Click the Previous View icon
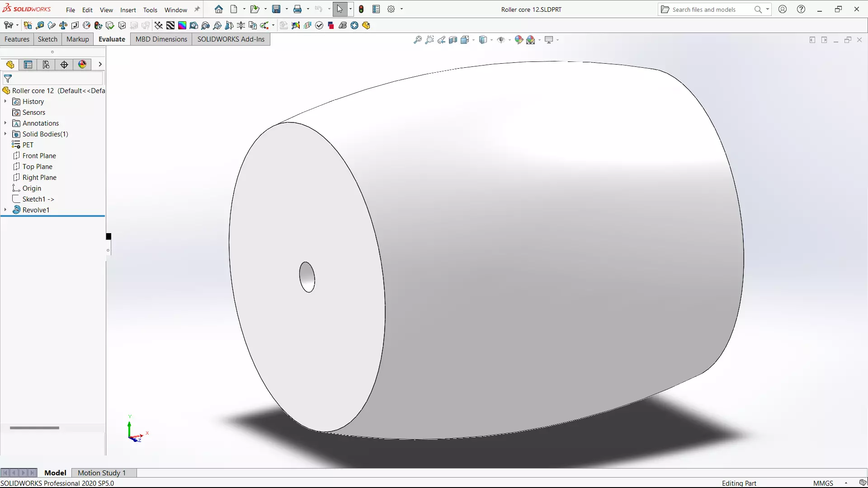 (x=441, y=40)
